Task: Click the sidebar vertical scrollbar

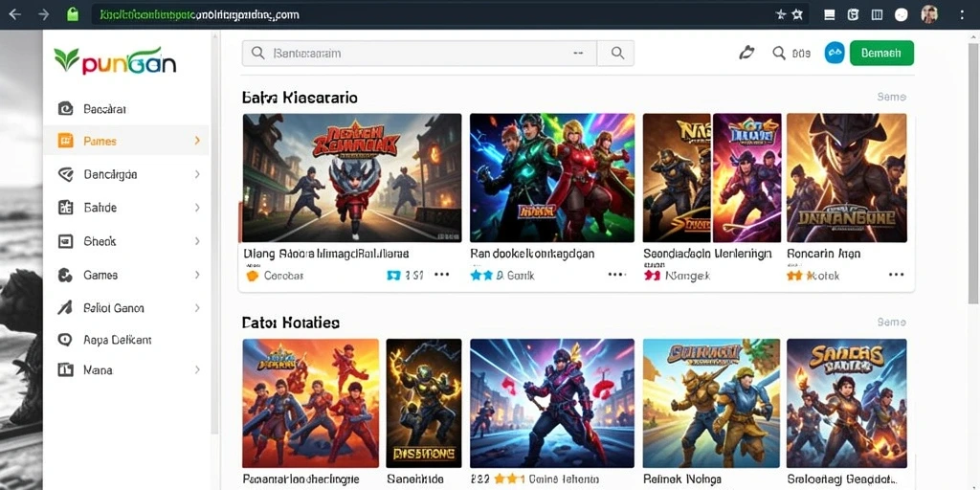Action: (215, 232)
